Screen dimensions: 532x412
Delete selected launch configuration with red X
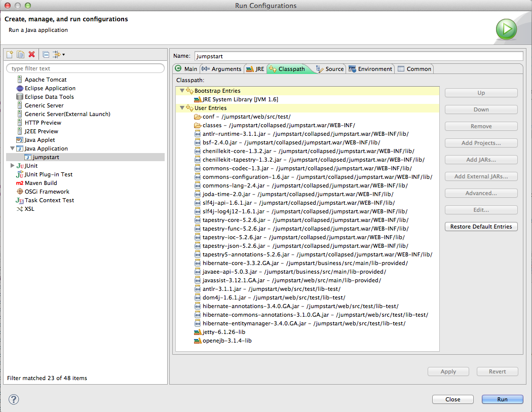point(31,54)
